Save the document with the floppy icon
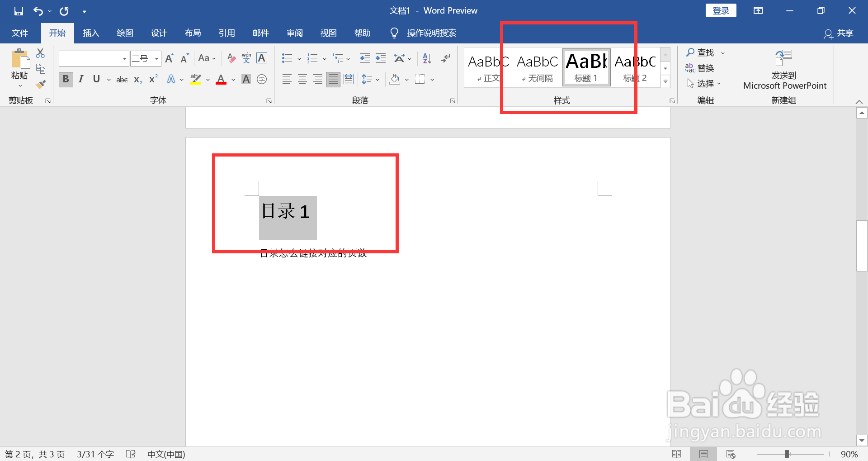This screenshot has height=461, width=868. pyautogui.click(x=19, y=11)
